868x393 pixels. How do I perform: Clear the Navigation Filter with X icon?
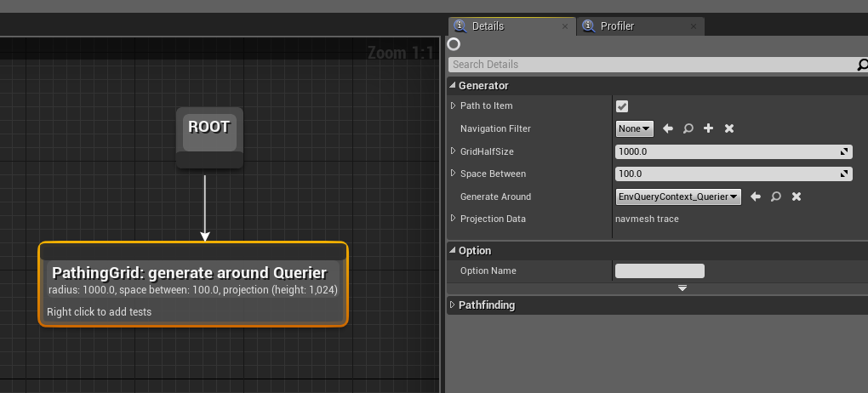tap(729, 128)
